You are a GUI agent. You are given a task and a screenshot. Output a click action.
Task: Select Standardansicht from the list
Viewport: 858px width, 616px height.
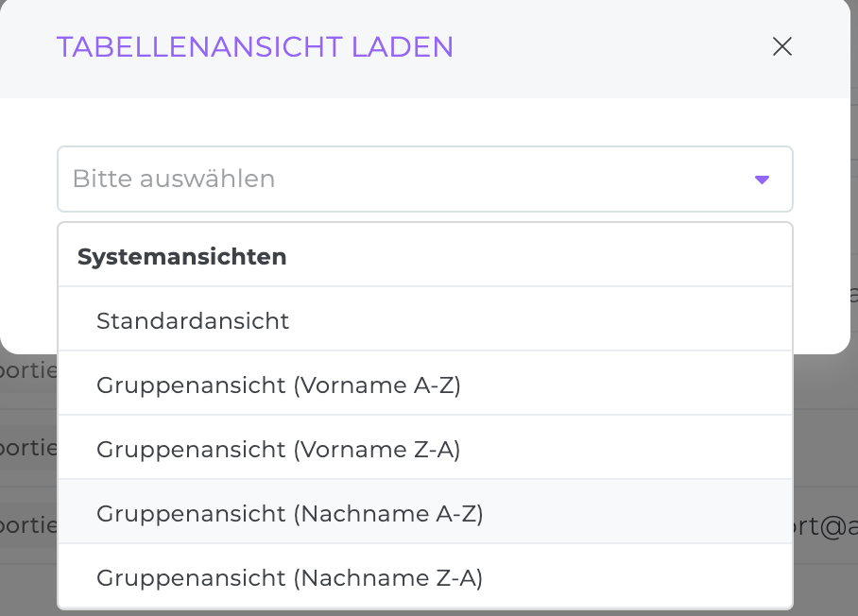pyautogui.click(x=193, y=320)
